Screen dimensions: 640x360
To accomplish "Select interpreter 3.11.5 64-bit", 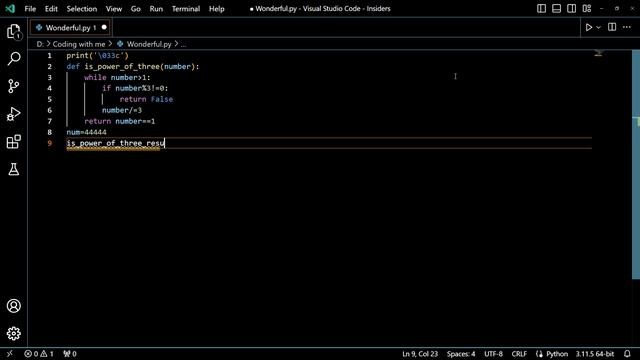I will (595, 353).
